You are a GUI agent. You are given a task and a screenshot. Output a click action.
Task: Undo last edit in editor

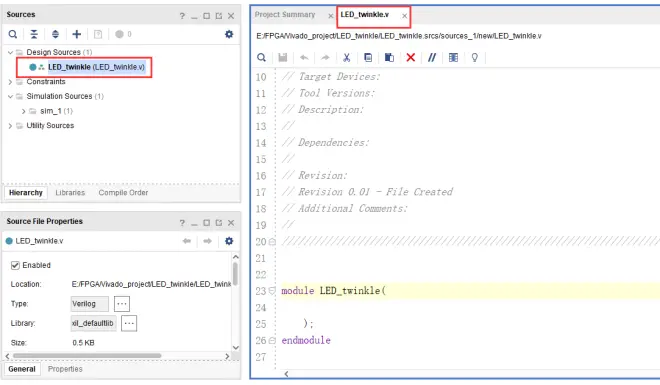[304, 58]
